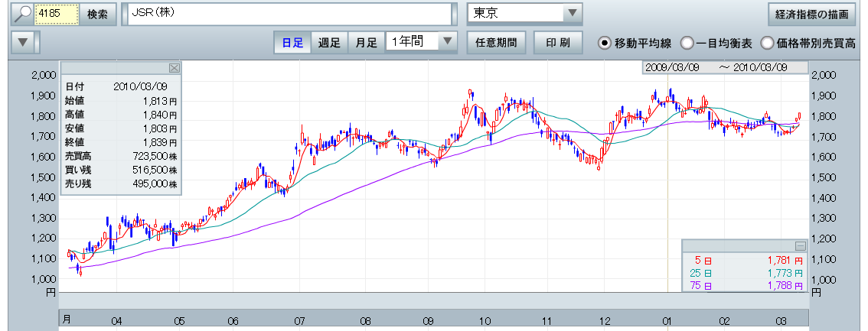Click the magnifying glass search icon

(x=24, y=15)
